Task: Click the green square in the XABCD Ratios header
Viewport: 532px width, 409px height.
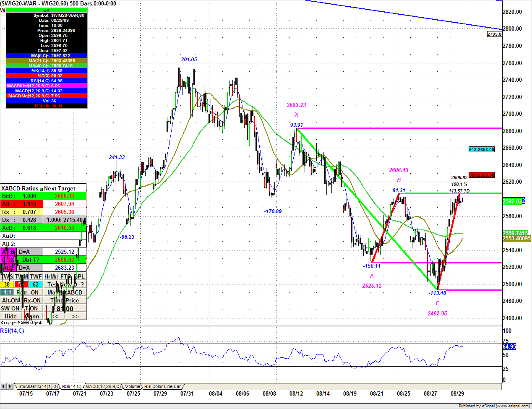Action: point(41,189)
